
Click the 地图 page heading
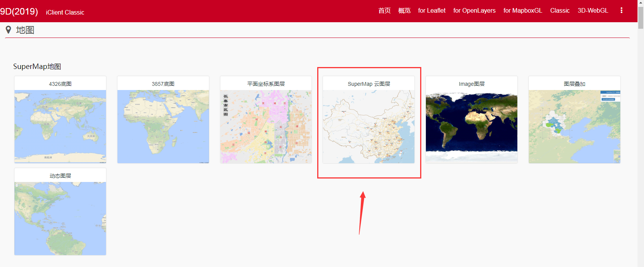25,30
